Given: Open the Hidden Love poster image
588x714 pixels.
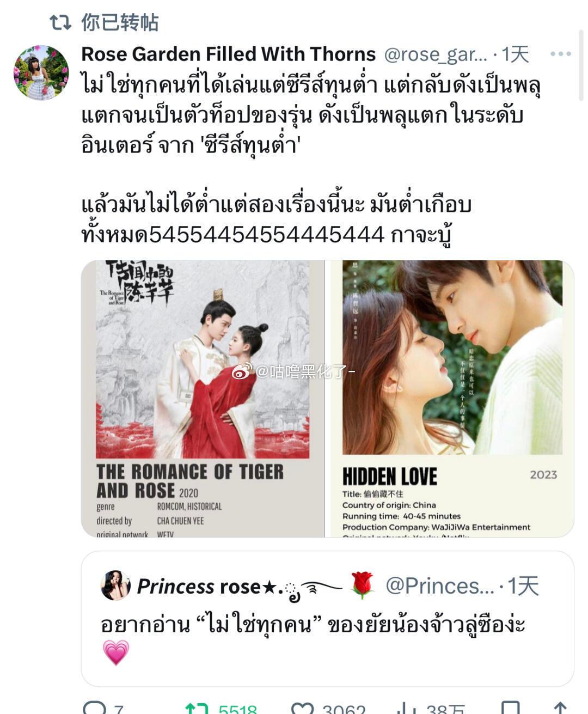Looking at the screenshot, I should pos(450,399).
